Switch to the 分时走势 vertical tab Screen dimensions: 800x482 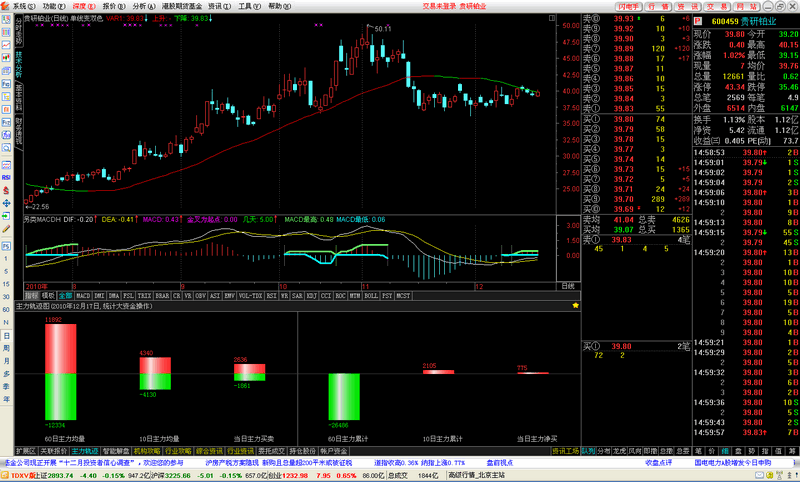pos(19,30)
